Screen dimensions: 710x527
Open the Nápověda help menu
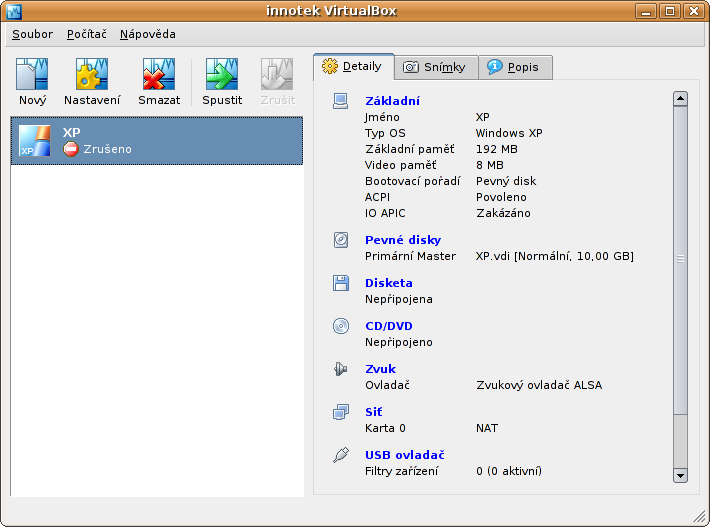point(148,34)
